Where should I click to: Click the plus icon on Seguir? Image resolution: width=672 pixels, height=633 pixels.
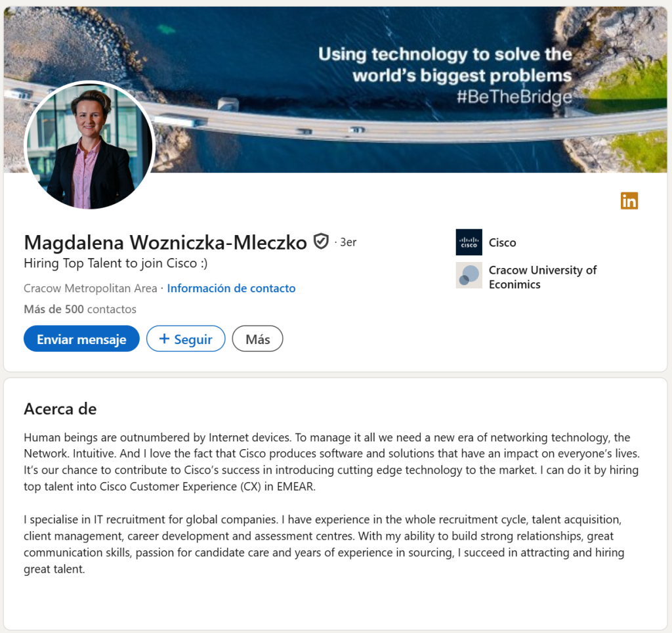coord(164,339)
